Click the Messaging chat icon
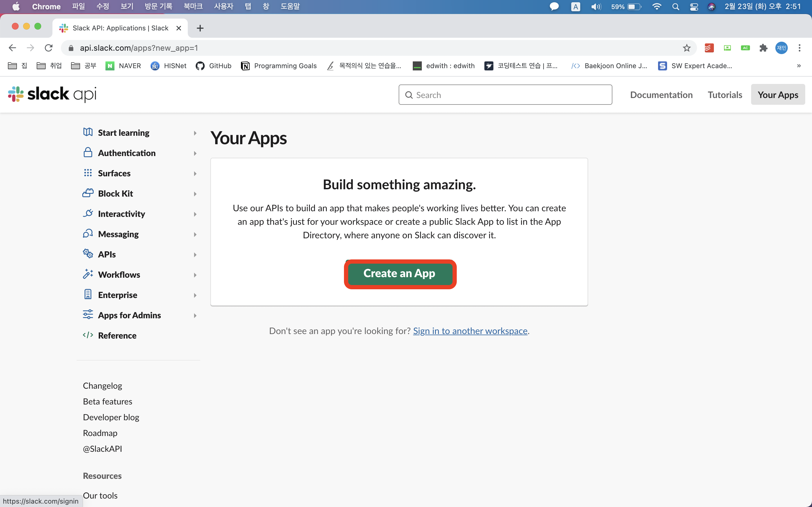 tap(88, 234)
